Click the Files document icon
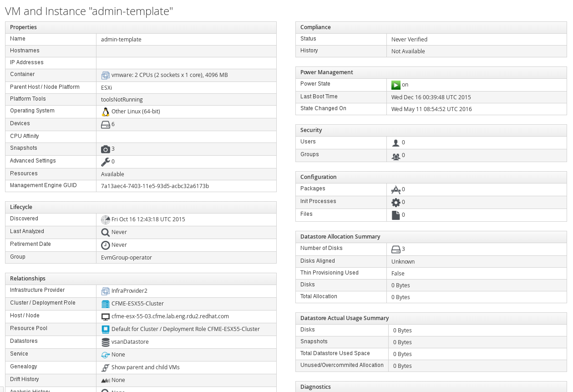The width and height of the screenshot is (573, 392). click(x=396, y=215)
